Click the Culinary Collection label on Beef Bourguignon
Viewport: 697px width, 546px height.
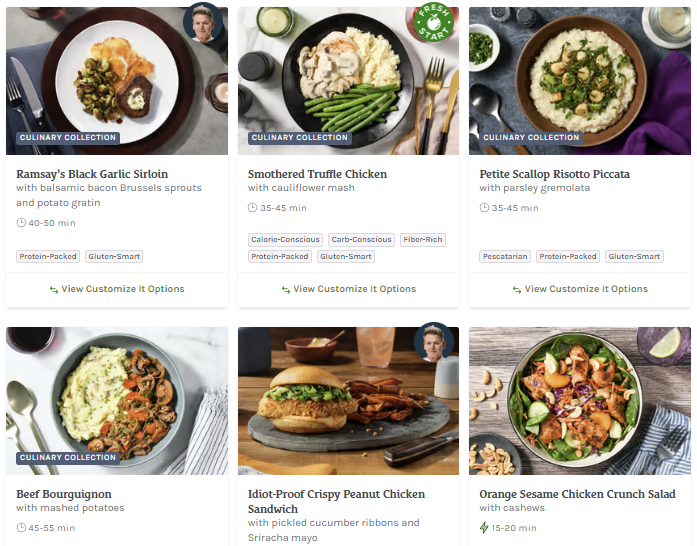pos(68,458)
